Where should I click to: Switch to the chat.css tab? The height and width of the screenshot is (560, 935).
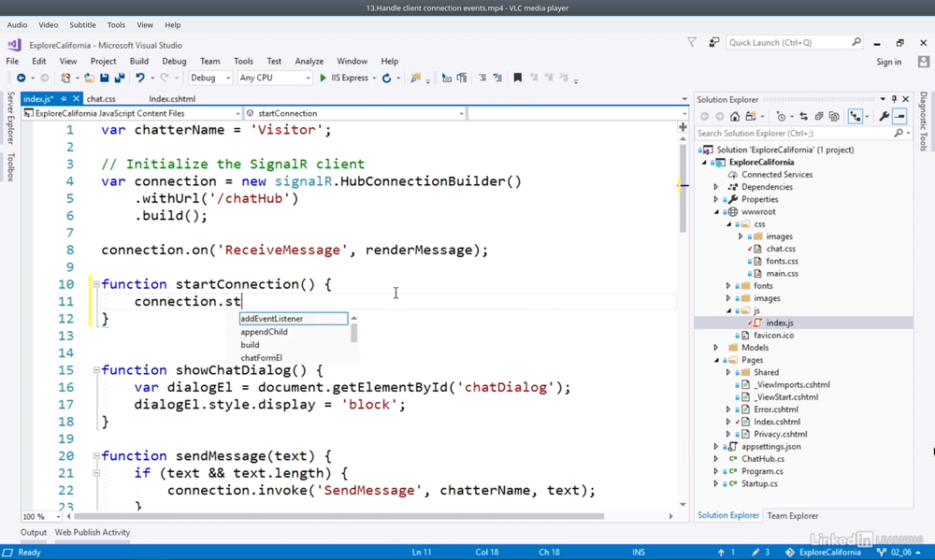[101, 99]
